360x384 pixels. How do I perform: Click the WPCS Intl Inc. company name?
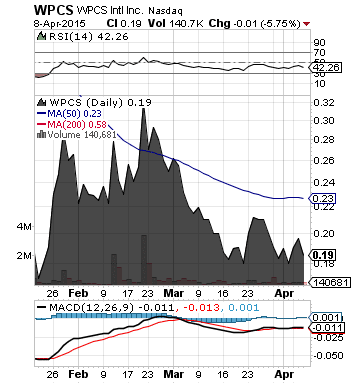pos(110,10)
